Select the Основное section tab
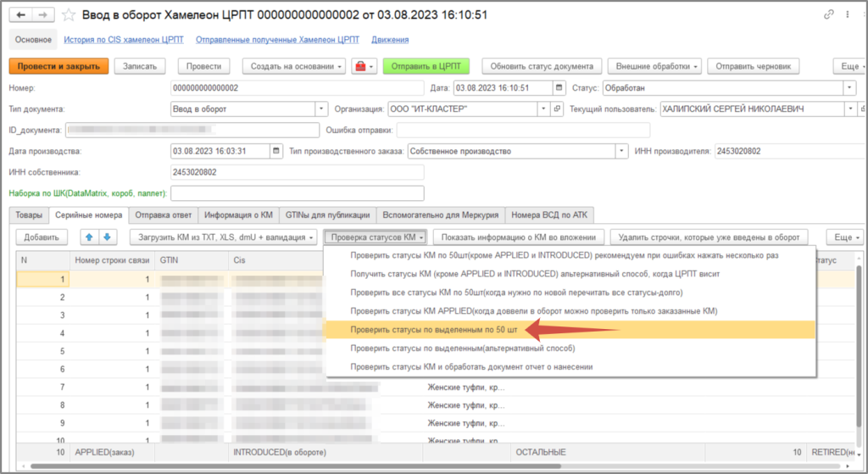 33,40
